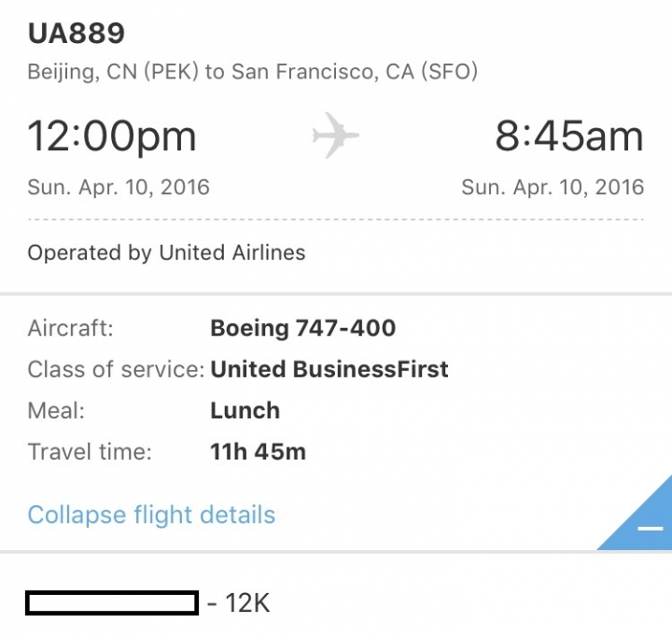Select the Lunch meal value
Viewport: 672px width, 637px height.
tap(245, 411)
